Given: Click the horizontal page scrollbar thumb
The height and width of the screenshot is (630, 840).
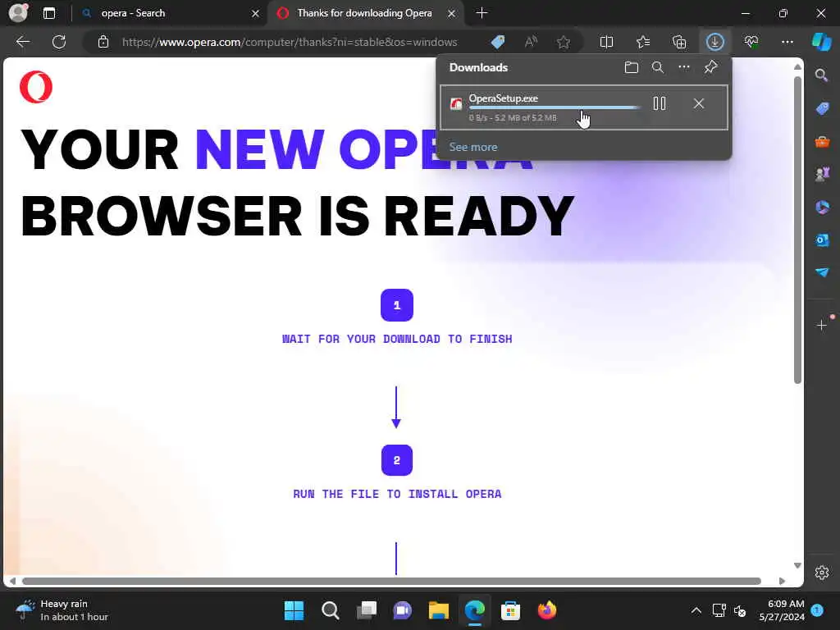Looking at the screenshot, I should pos(391,582).
